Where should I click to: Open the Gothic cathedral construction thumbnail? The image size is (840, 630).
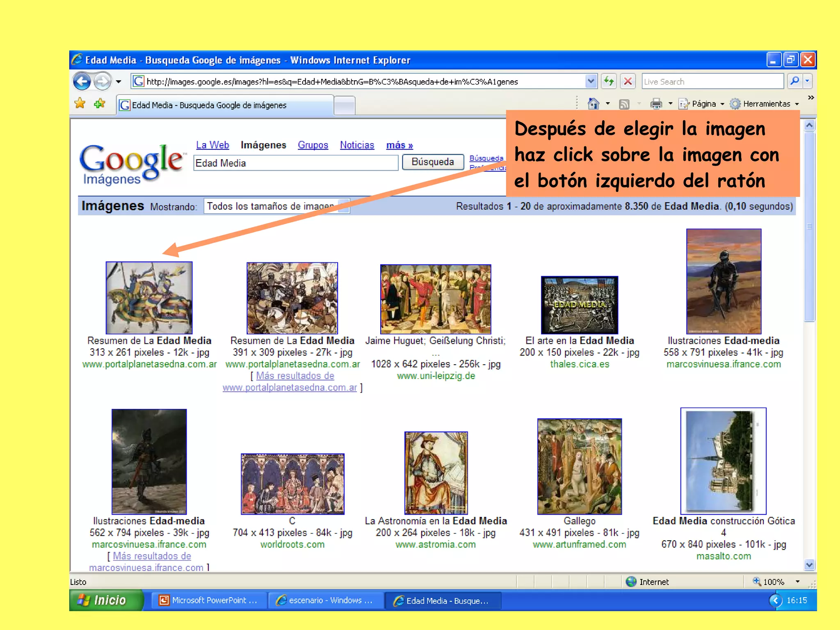click(x=724, y=461)
